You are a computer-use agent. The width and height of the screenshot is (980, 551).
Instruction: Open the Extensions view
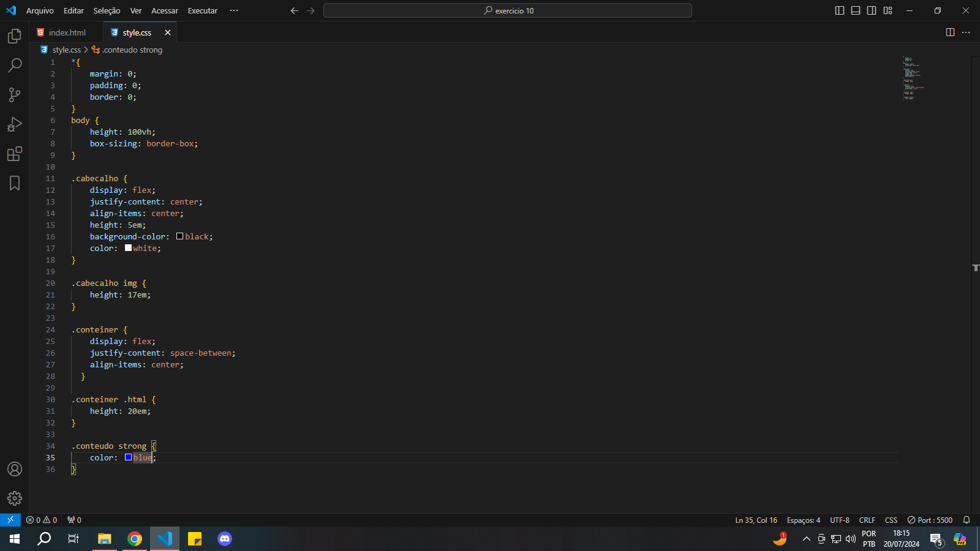tap(15, 154)
